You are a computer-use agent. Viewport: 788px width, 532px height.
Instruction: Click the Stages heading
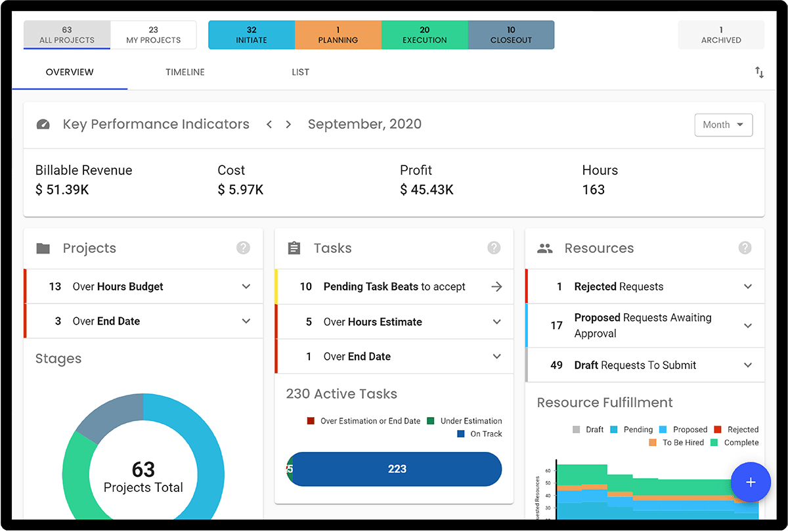pos(58,359)
